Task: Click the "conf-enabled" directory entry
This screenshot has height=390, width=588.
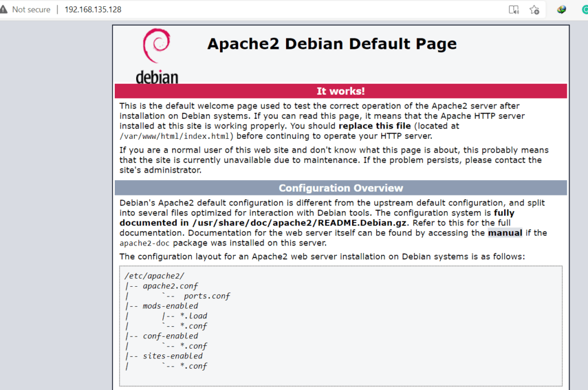Action: coord(170,336)
